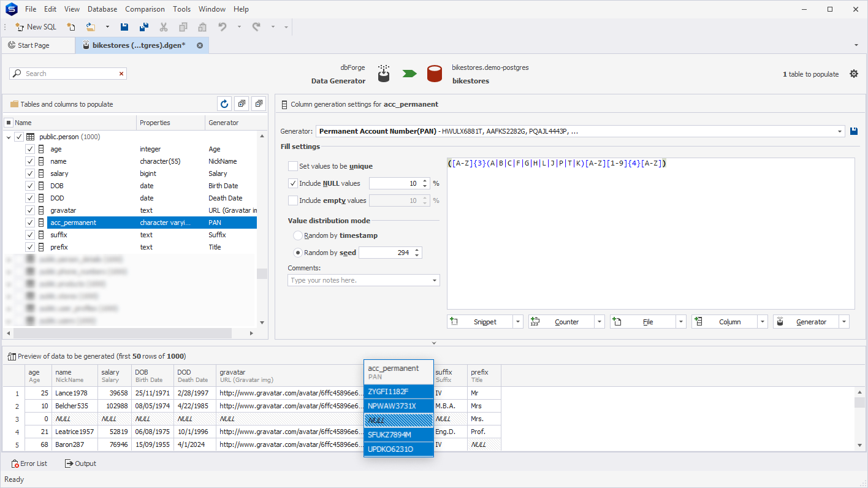Click the New SQL toolbar button
This screenshot has height=488, width=868.
click(x=36, y=27)
